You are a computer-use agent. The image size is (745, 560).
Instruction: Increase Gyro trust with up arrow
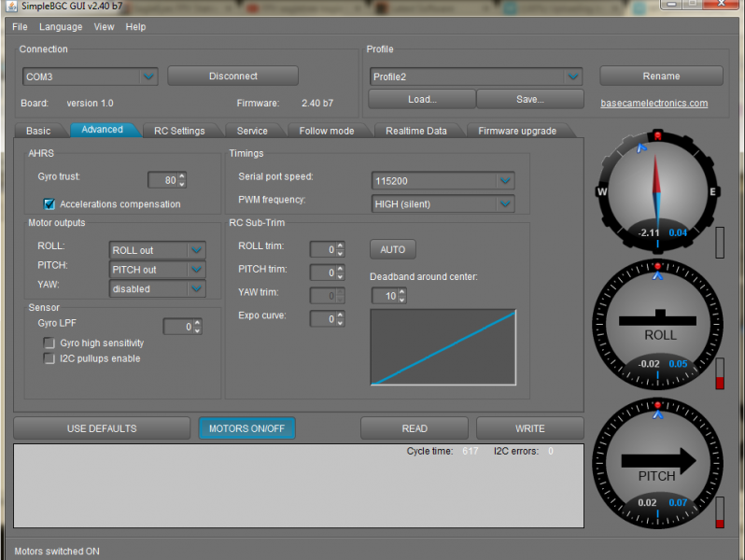[182, 176]
